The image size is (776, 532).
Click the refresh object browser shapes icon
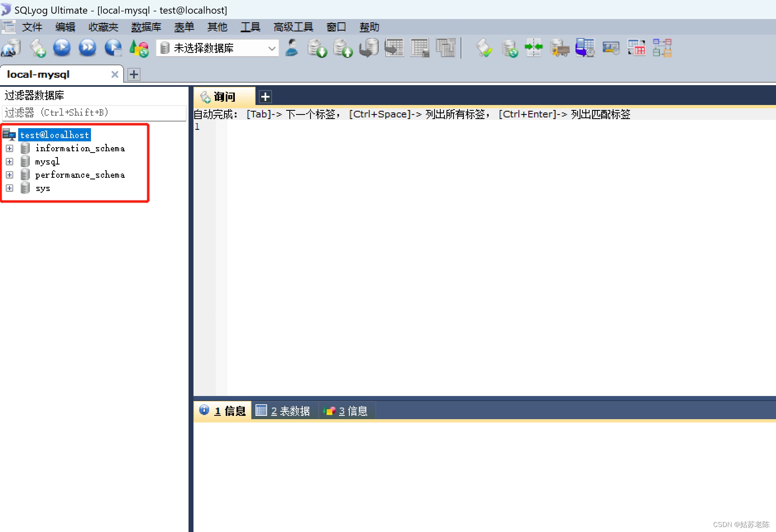[x=139, y=48]
